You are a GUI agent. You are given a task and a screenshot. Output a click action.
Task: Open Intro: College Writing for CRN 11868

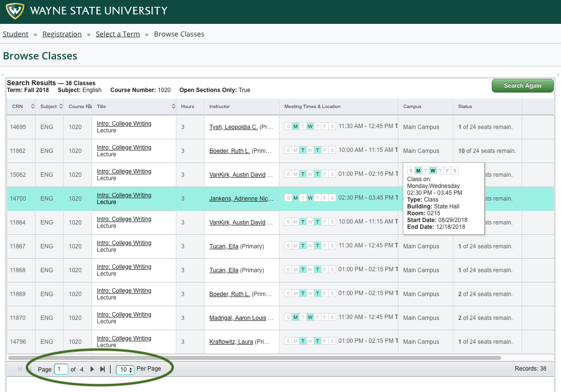point(124,267)
